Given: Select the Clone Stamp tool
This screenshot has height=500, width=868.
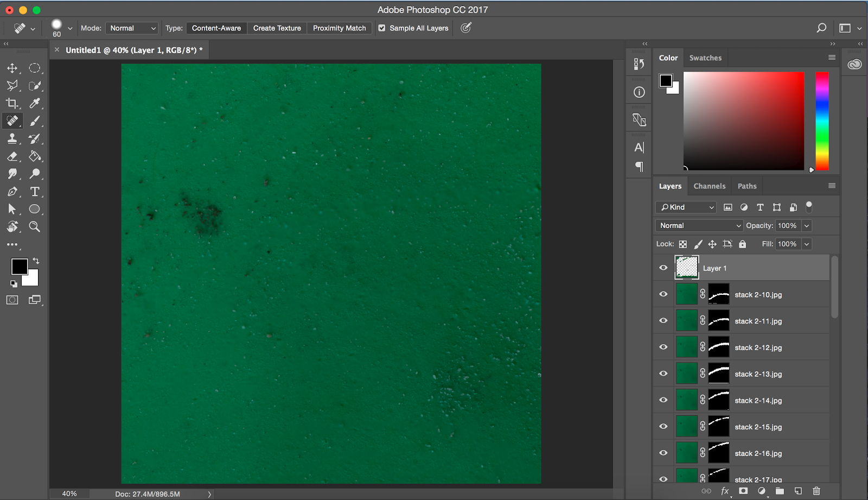Looking at the screenshot, I should (12, 139).
